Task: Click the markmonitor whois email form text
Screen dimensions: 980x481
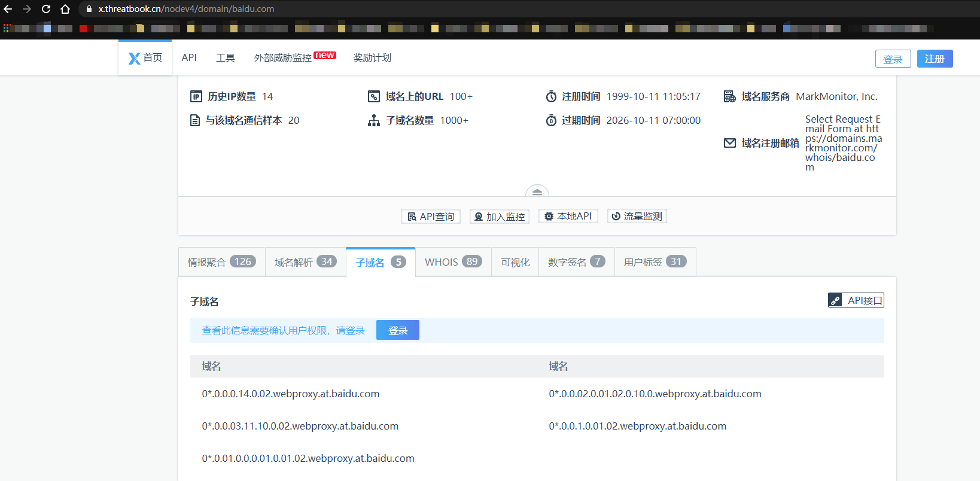Action: tap(844, 143)
